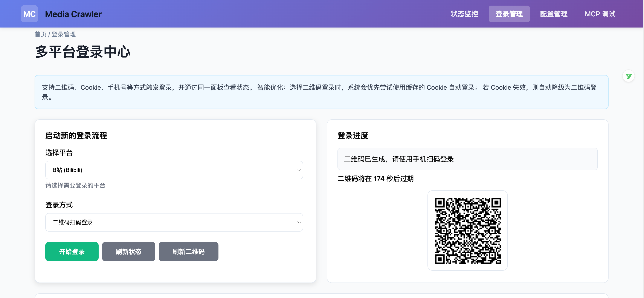Click the chevron on the 二维码扫码登录 selector
This screenshot has height=298, width=644.
pyautogui.click(x=299, y=222)
